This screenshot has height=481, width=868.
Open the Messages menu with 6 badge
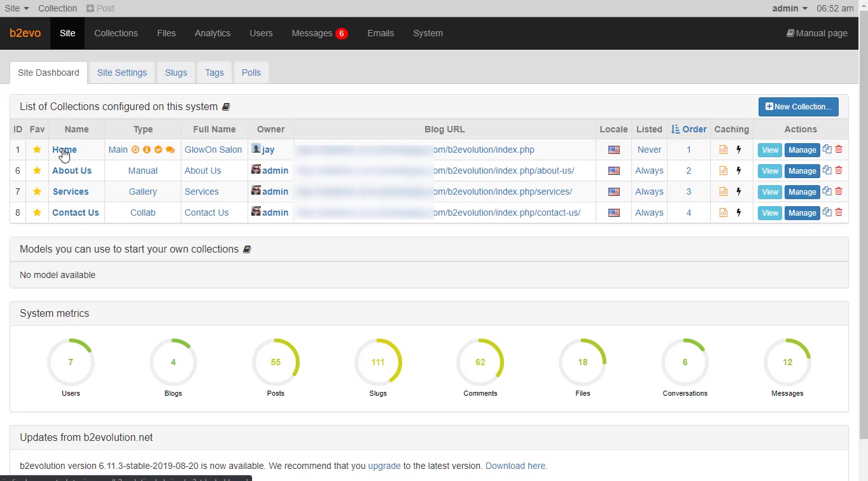coord(319,33)
